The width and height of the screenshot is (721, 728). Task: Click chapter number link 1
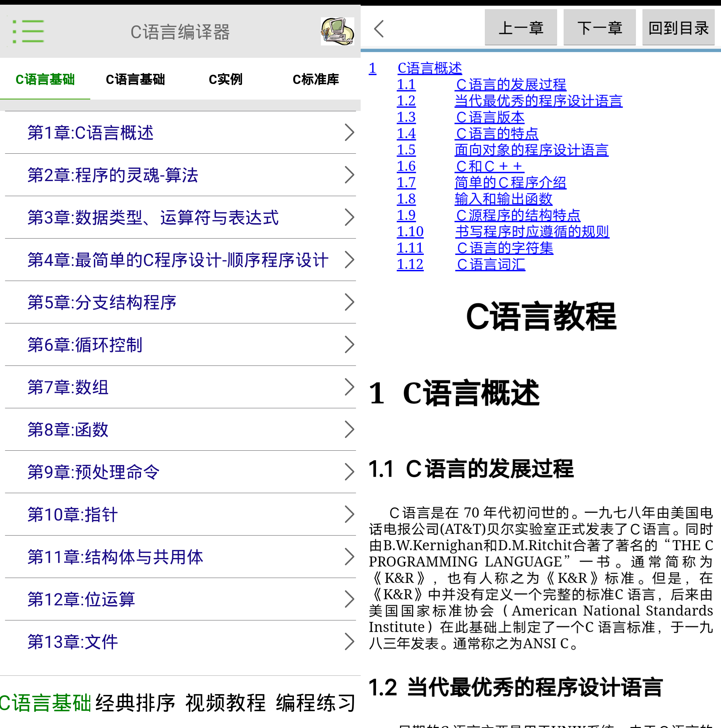(373, 68)
